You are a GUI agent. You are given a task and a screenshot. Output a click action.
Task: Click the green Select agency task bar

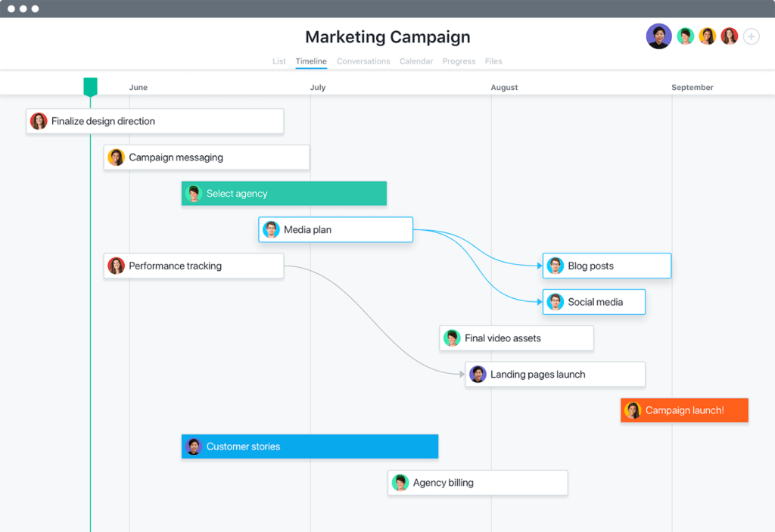[x=283, y=193]
